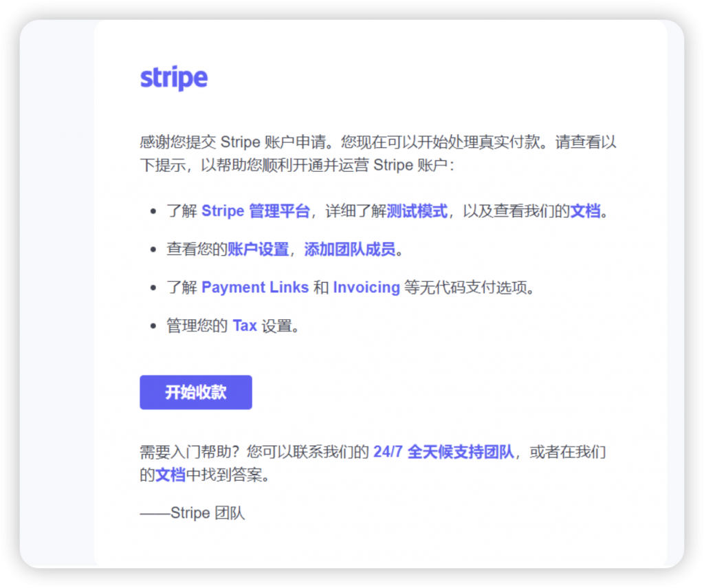This screenshot has height=588, width=704.
Task: Go to the 账户设置 link
Action: (x=258, y=249)
